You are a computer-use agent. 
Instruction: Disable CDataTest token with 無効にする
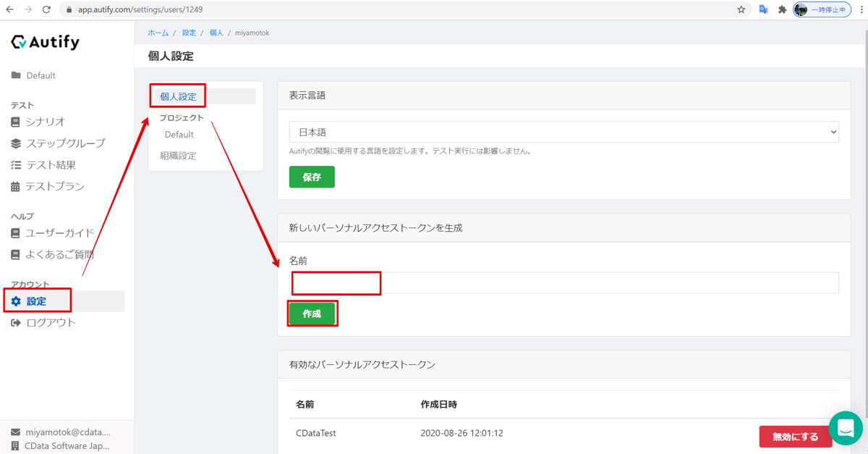(796, 437)
